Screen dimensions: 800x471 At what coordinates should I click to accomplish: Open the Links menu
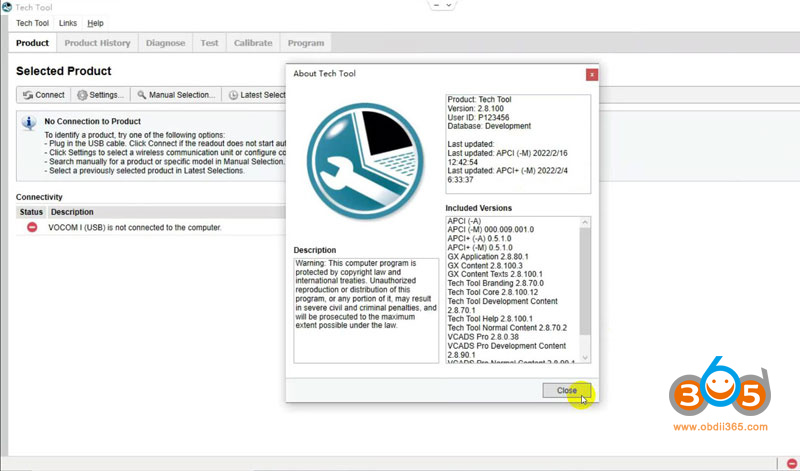click(68, 23)
